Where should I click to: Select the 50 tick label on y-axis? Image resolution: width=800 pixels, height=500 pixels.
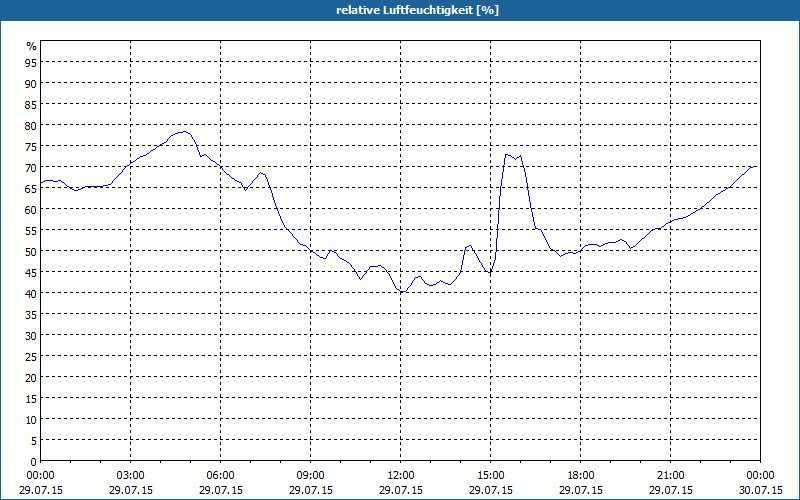pos(31,251)
